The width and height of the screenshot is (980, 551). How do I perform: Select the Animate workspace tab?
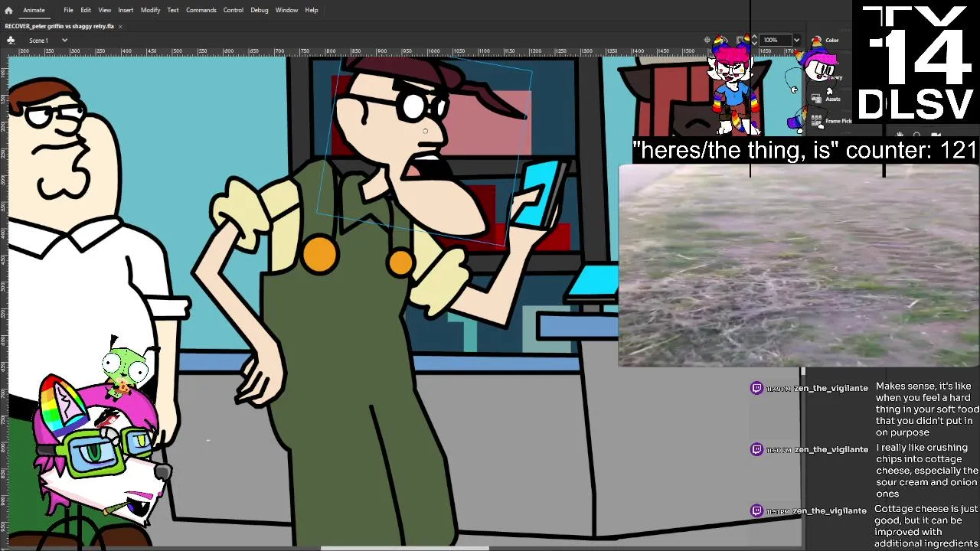pos(34,10)
